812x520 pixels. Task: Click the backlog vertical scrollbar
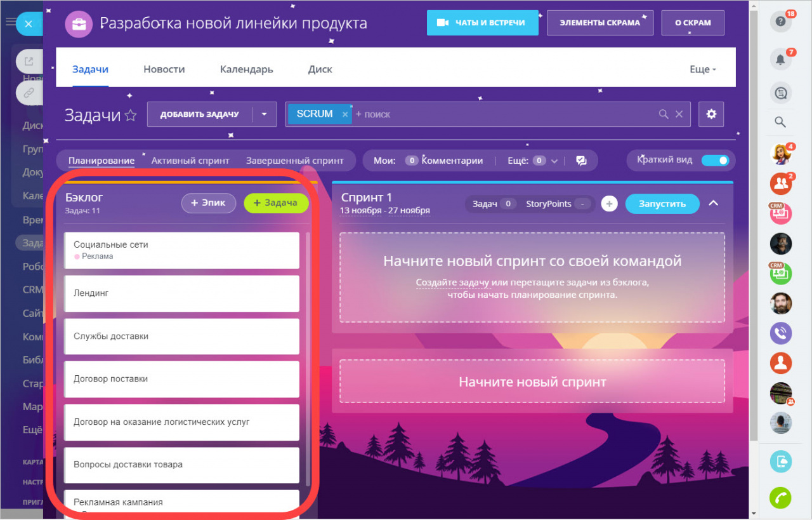pos(308,356)
